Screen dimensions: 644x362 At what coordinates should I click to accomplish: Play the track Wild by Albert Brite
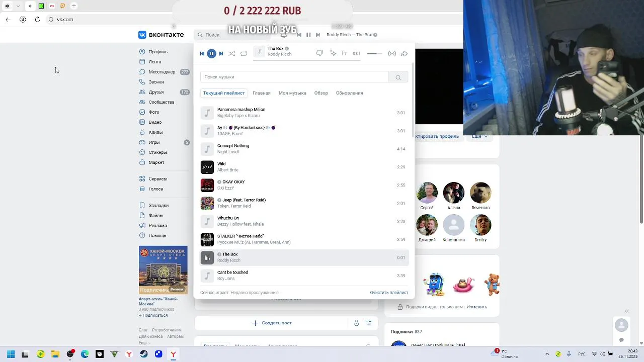point(304,167)
